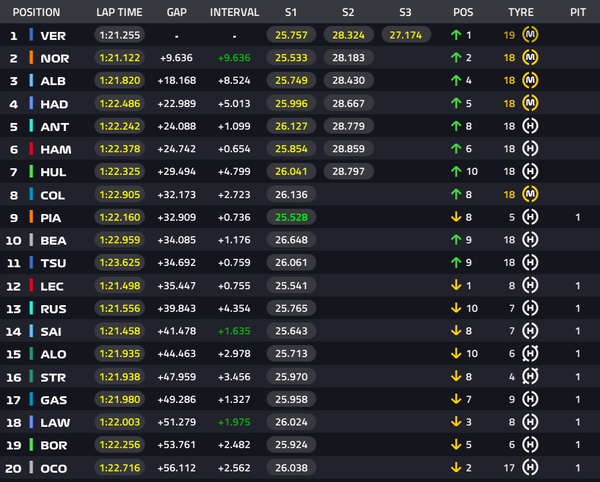Click NOR's orange team color bar
This screenshot has width=600, height=482.
point(31,57)
